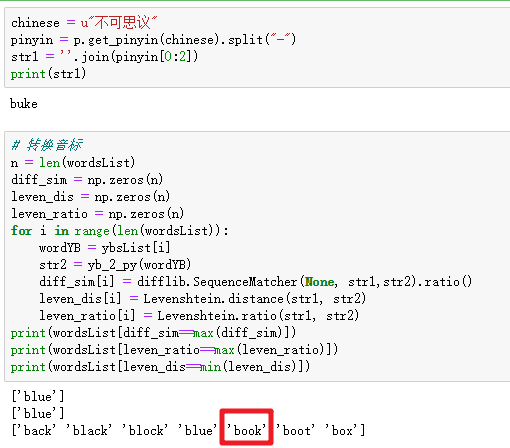Click the print(str1) line
Image resolution: width=510 pixels, height=448 pixels.
[48, 74]
